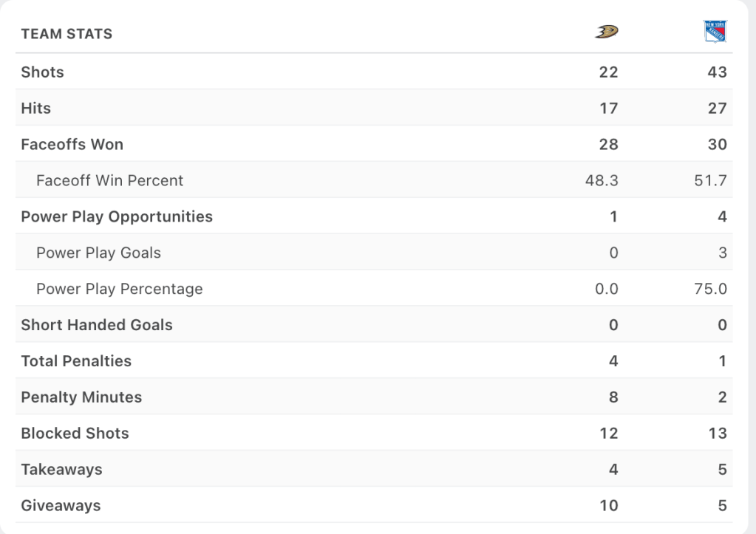Select the Giveaways row label
Image resolution: width=756 pixels, height=534 pixels.
click(61, 507)
